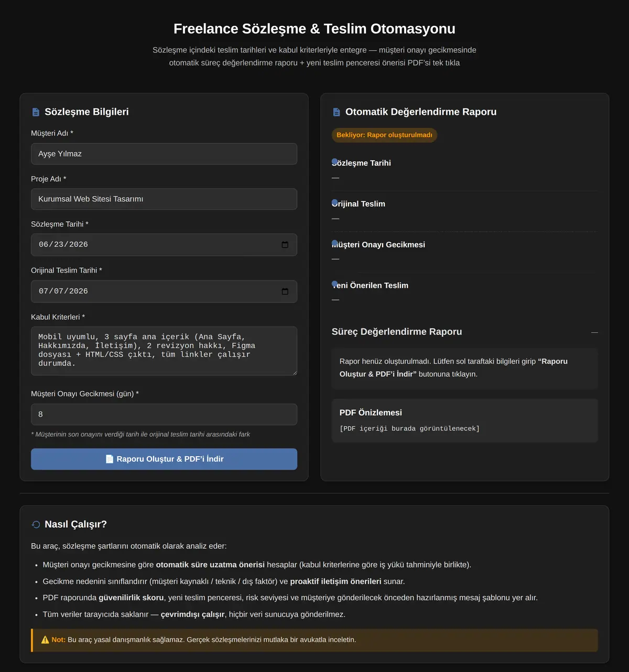
Task: Click the Kabul Kriterleri * field label
Action: coord(58,317)
